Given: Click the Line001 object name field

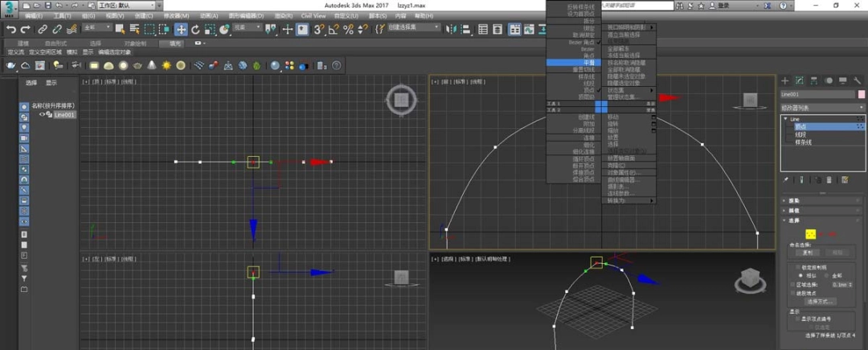Looking at the screenshot, I should click(817, 95).
